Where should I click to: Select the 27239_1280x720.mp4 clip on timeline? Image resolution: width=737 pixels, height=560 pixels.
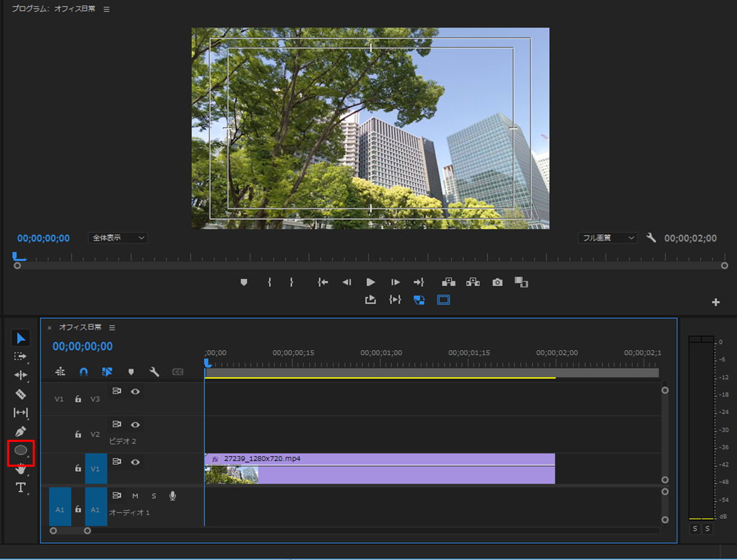379,470
